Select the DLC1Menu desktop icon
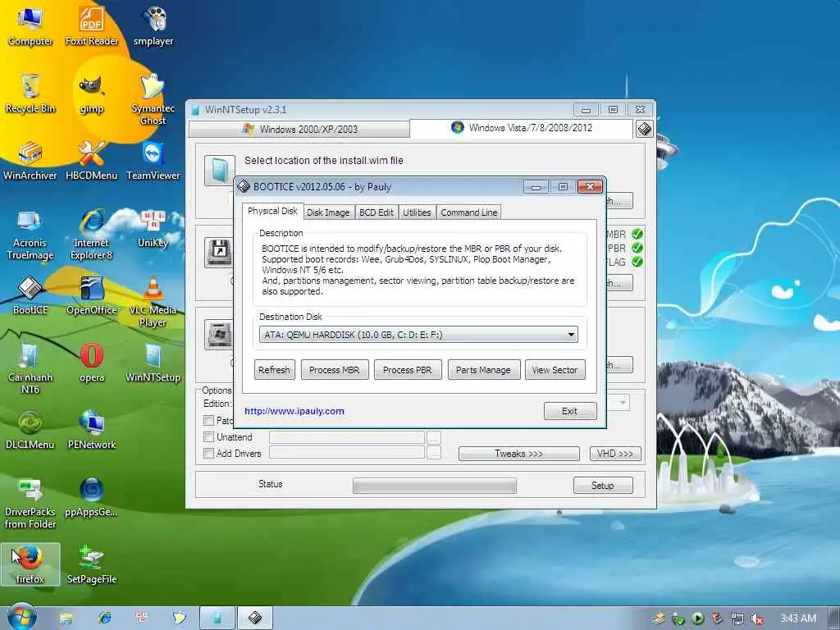 click(x=30, y=430)
